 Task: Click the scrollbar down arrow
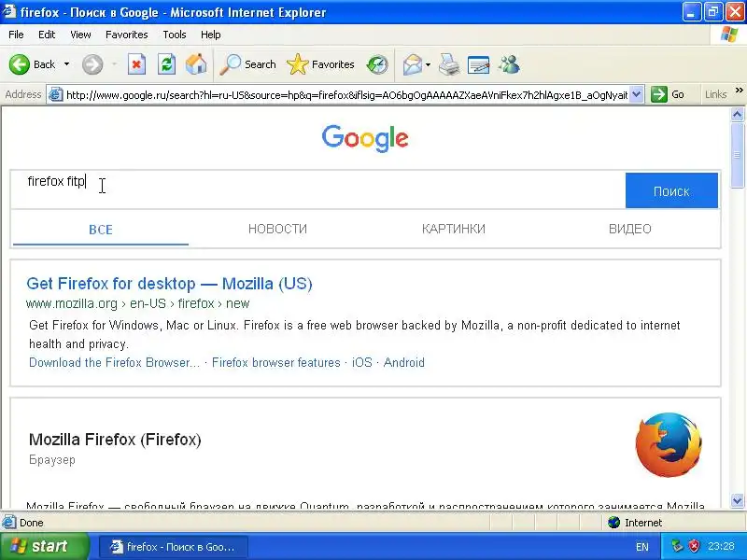737,500
